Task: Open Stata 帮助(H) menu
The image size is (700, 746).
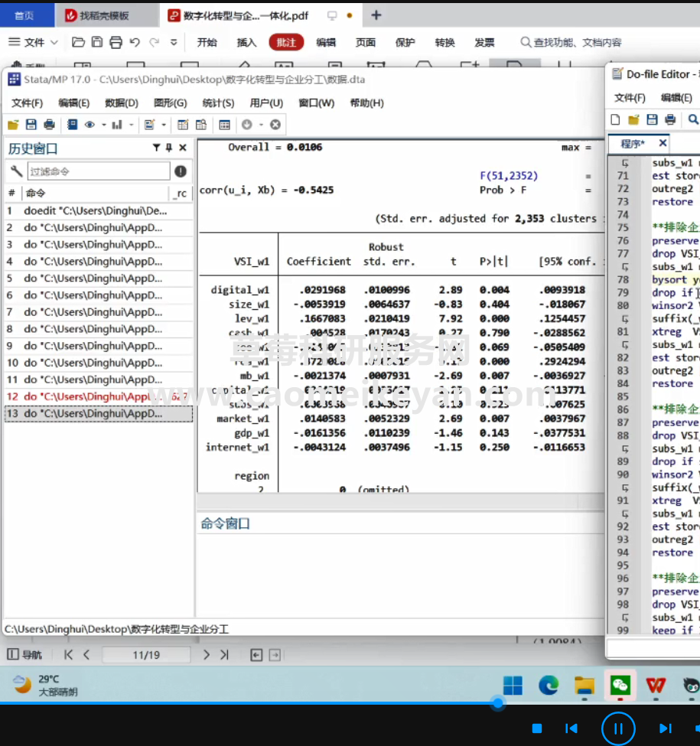Action: (366, 103)
